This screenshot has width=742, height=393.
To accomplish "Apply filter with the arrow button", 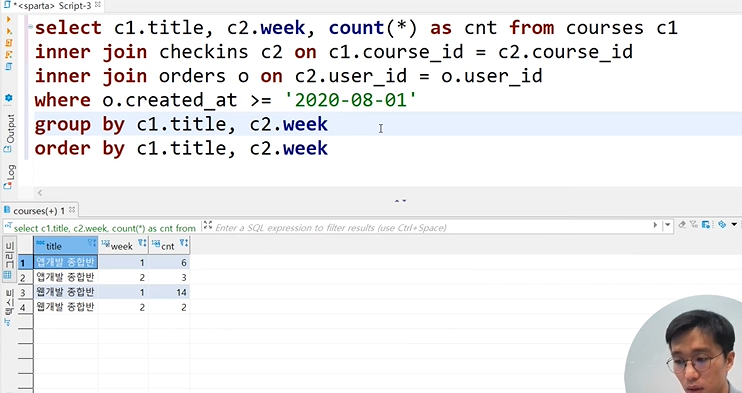I will pyautogui.click(x=655, y=225).
